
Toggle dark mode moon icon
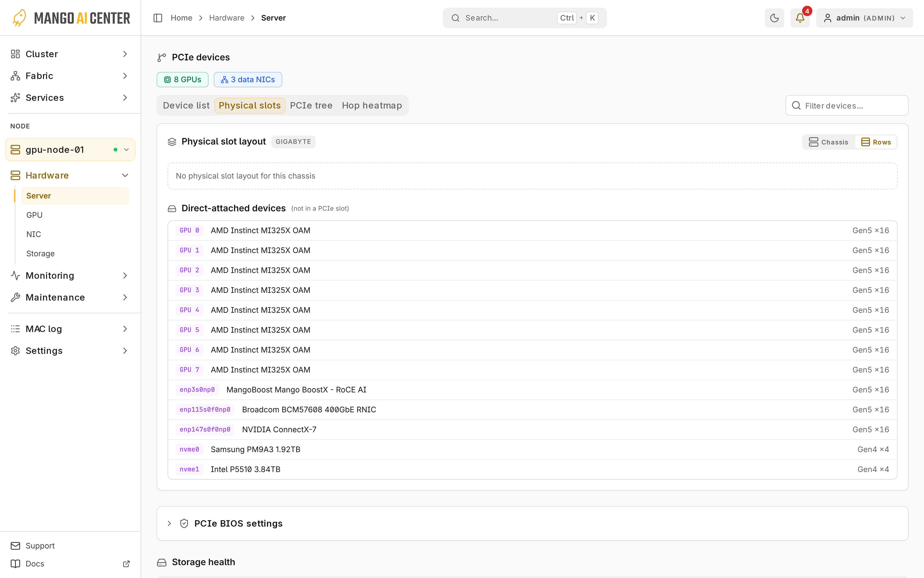[774, 18]
